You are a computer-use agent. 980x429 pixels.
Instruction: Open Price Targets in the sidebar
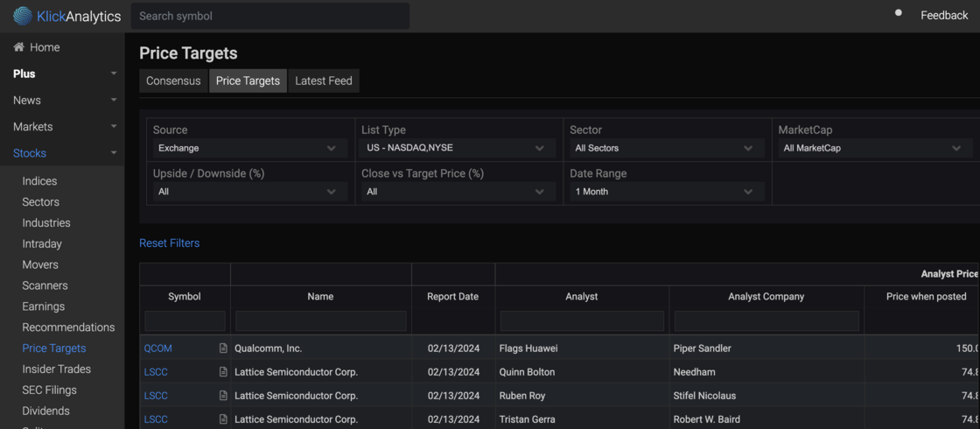click(x=54, y=348)
